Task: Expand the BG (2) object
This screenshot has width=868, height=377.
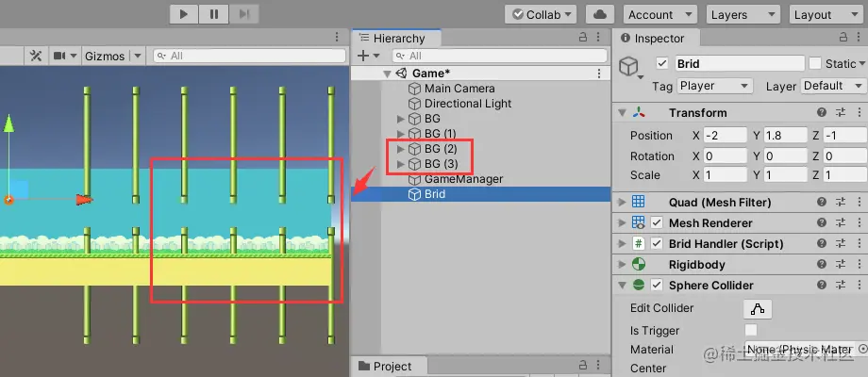Action: (x=401, y=149)
